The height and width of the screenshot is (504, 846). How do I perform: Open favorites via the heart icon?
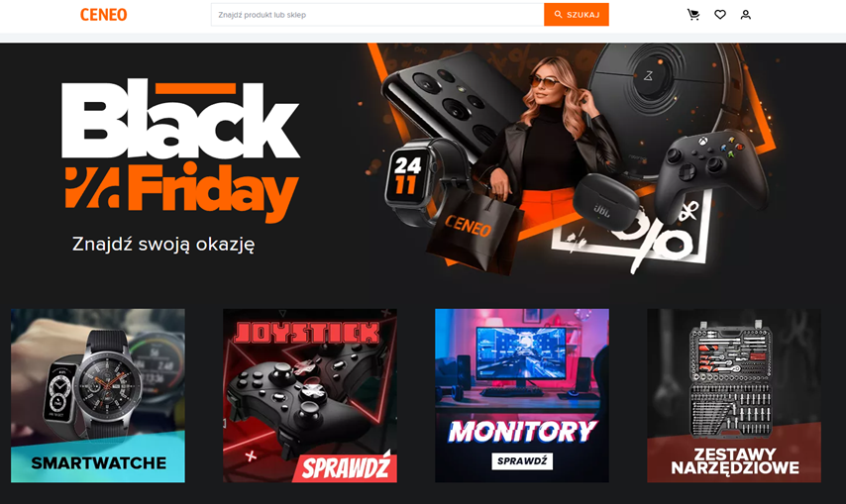[720, 15]
